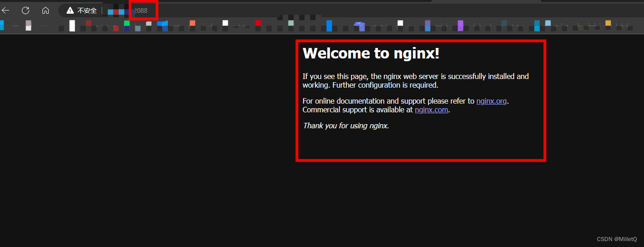Click the not-secure warning triangle icon

point(70,11)
